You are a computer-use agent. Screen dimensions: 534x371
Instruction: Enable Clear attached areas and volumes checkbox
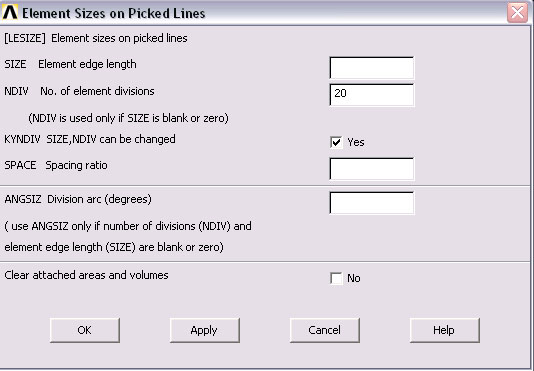tap(336, 278)
